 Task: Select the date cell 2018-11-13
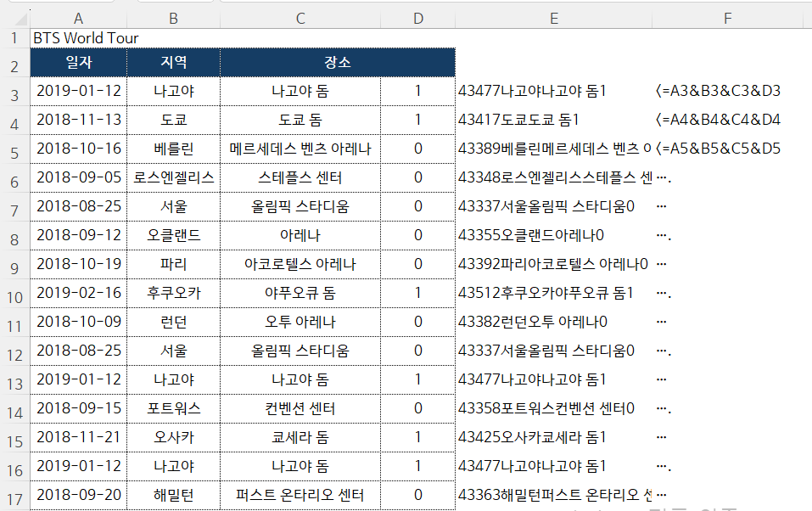tap(78, 120)
